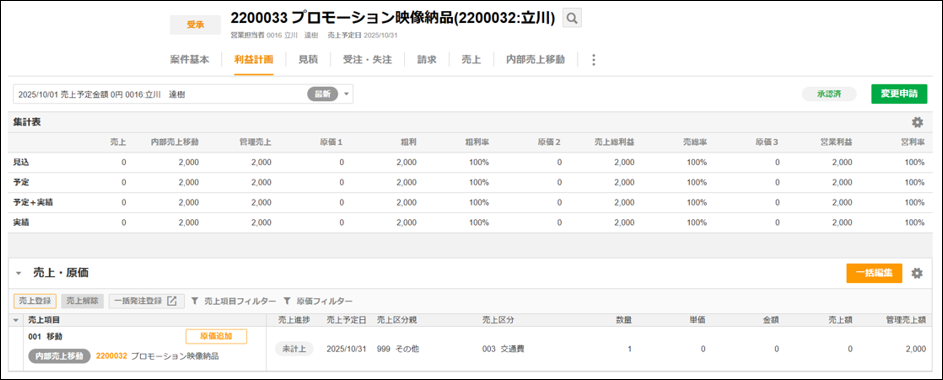Collapse the 売上・原価 section triangle
The image size is (943, 380).
tap(19, 273)
